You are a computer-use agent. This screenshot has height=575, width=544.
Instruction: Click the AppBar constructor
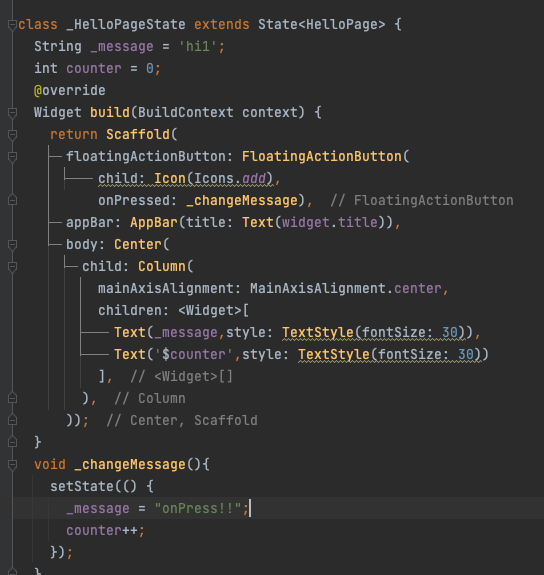(x=154, y=223)
